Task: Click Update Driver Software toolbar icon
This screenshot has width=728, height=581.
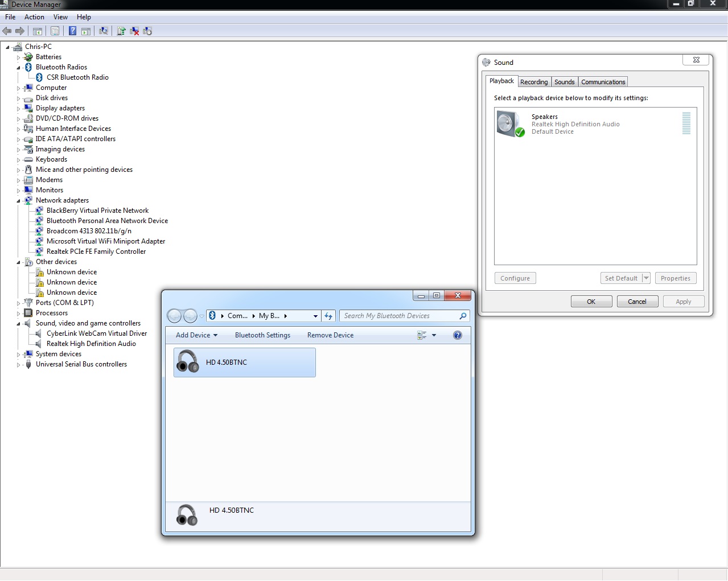Action: (121, 31)
